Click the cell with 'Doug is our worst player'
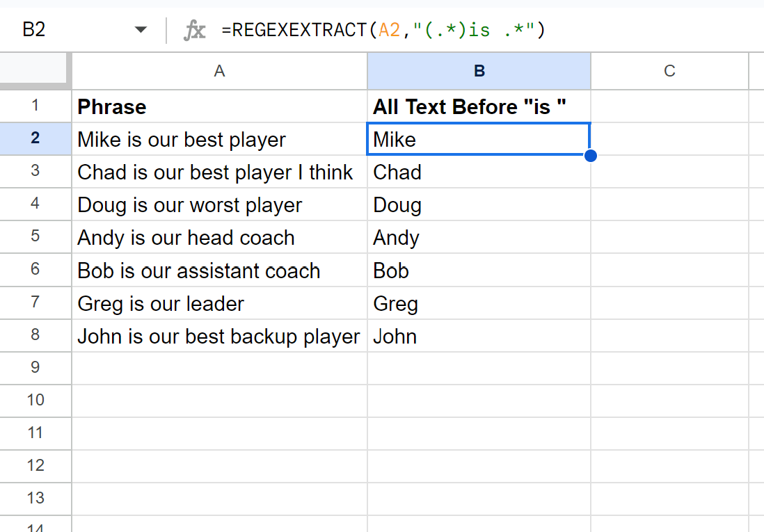764x532 pixels. click(219, 204)
